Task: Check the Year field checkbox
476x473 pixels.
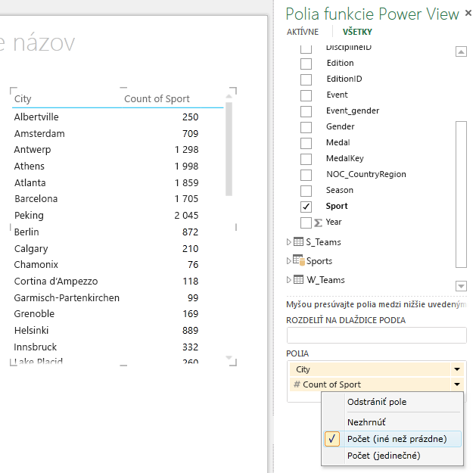Action: (306, 222)
